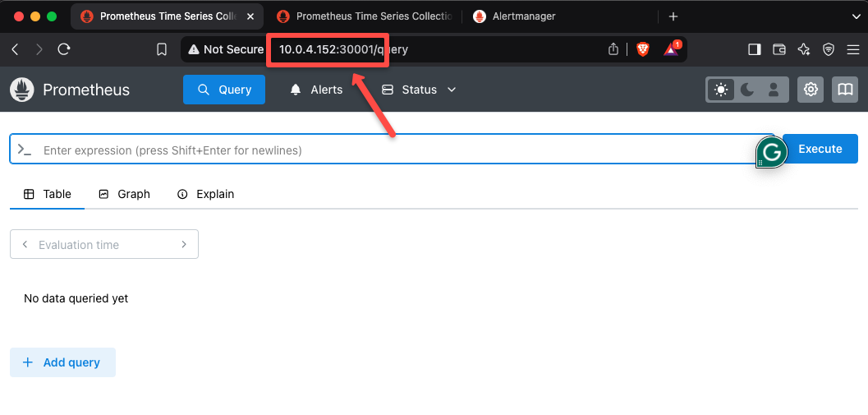Click the Not Secure warning indicator
868x415 pixels.
(x=226, y=50)
